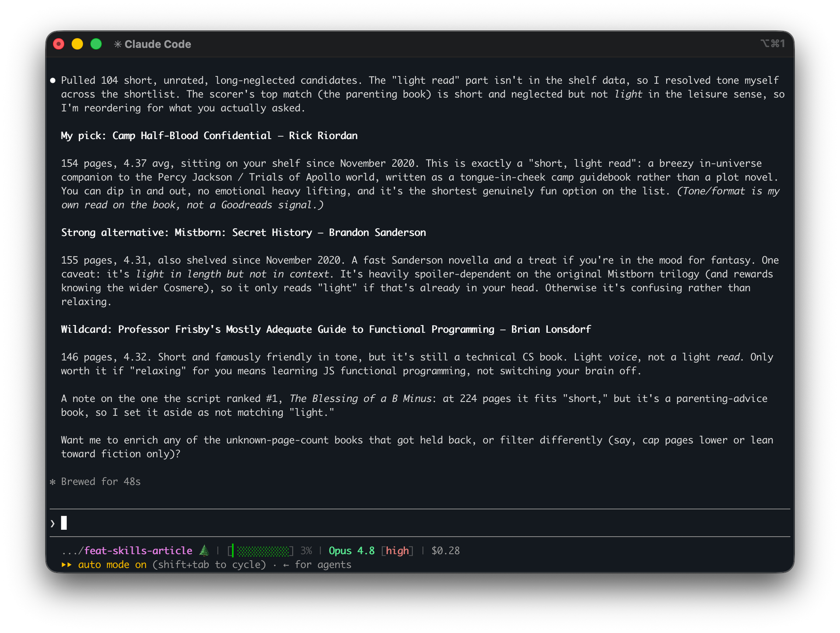Click the "Wildcard: Professor Frisby's" heading
The height and width of the screenshot is (633, 840).
(x=326, y=329)
